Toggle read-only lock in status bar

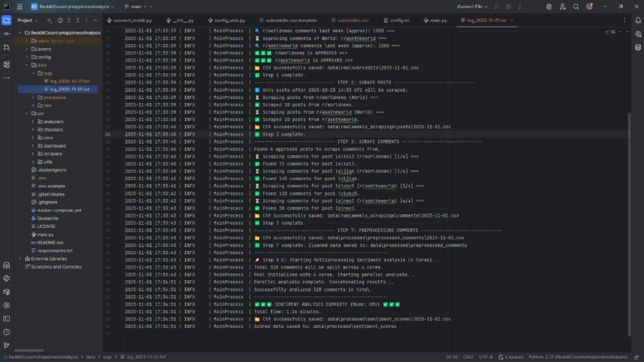pyautogui.click(x=636, y=357)
